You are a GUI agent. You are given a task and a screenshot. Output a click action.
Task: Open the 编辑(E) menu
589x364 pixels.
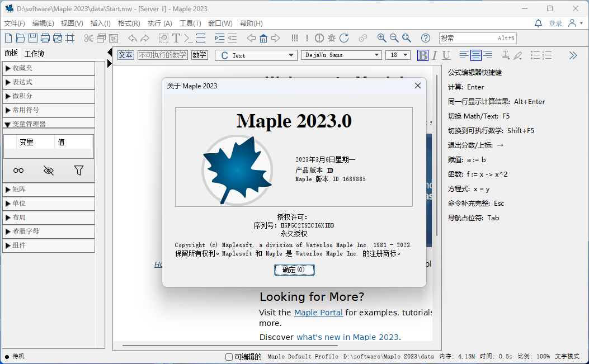coord(43,23)
